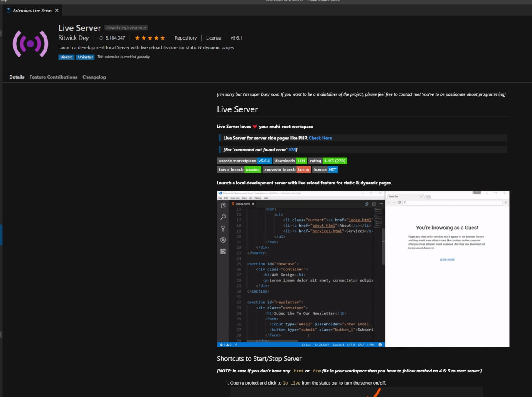Click the extension description under publisher name
This screenshot has height=397, width=532.
tap(146, 48)
